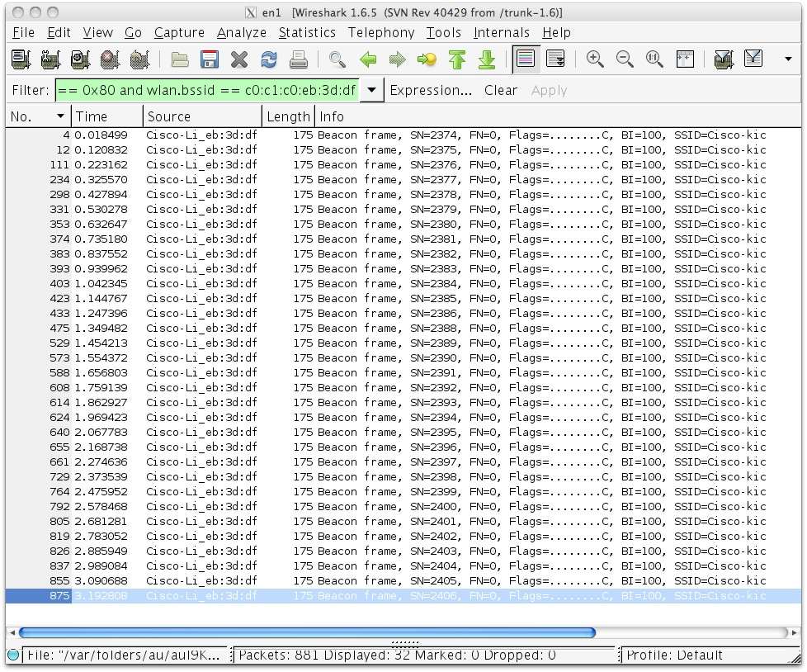The width and height of the screenshot is (807, 672).
Task: Open a capture file folder icon
Action: (x=180, y=59)
